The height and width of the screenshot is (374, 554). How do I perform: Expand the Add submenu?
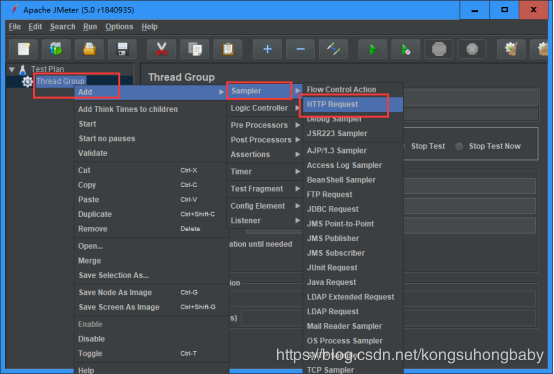(x=151, y=92)
